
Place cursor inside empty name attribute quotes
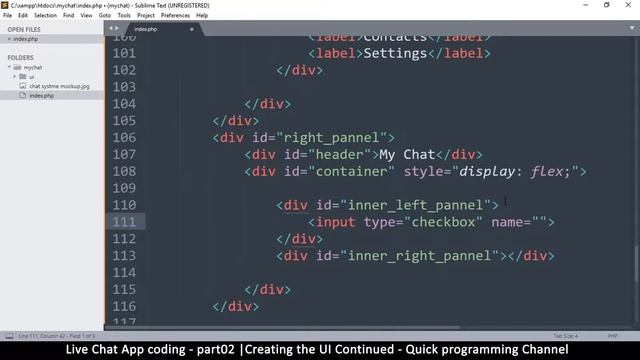[539, 222]
